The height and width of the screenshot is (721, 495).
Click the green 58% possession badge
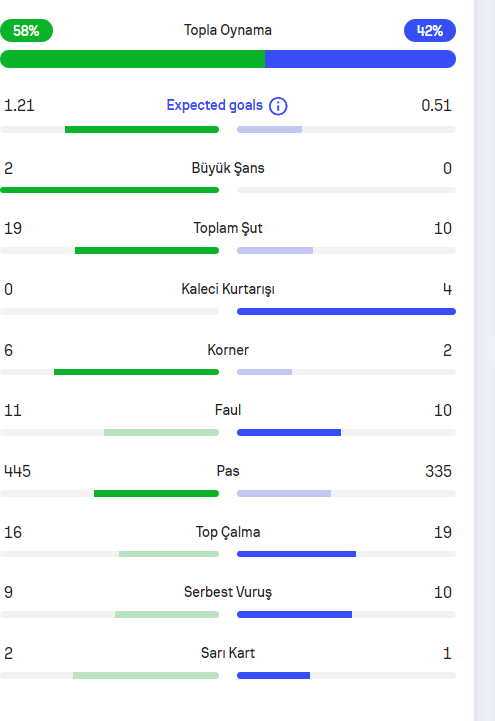26,31
